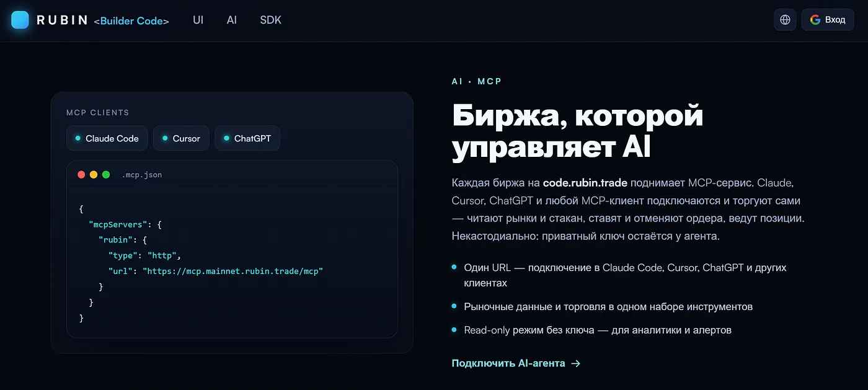Screen dimensions: 868x390
Task: Click the red window dot in .mcp.json panel
Action: pos(81,175)
